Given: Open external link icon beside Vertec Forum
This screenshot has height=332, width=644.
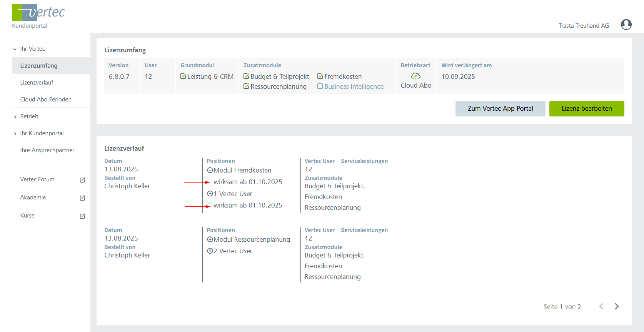Looking at the screenshot, I should 82,180.
